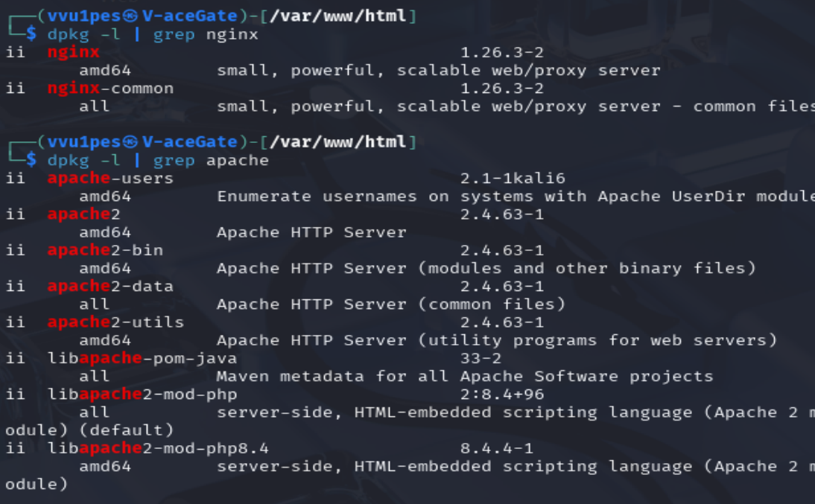Click version 2:8.4+96
Image resolution: width=815 pixels, height=504 pixels.
pos(502,395)
